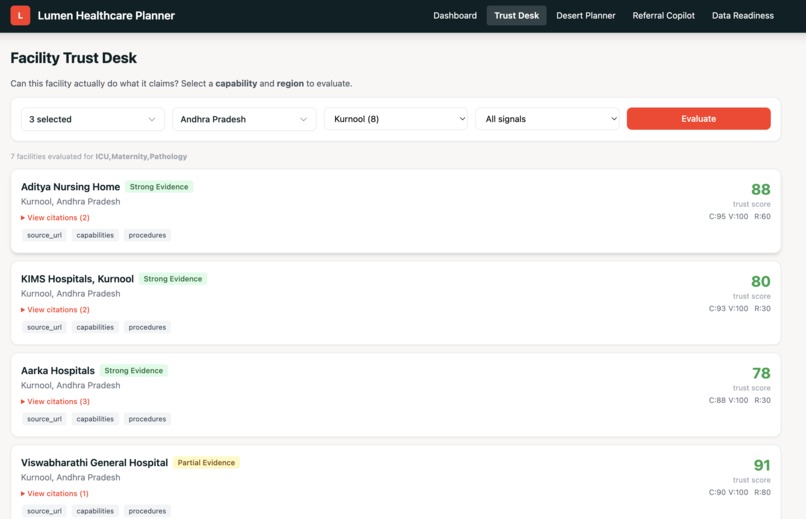Switch to Data Readiness tab
806x519 pixels.
[x=742, y=15]
